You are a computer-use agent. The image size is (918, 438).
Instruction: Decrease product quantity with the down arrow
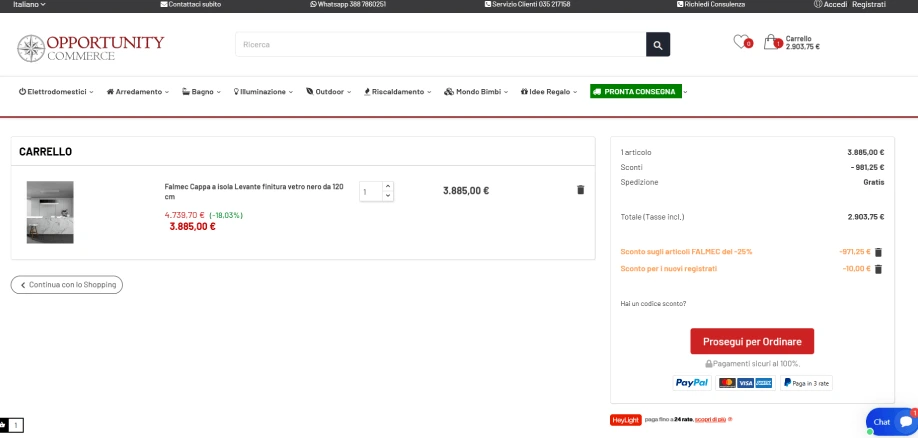(x=388, y=196)
